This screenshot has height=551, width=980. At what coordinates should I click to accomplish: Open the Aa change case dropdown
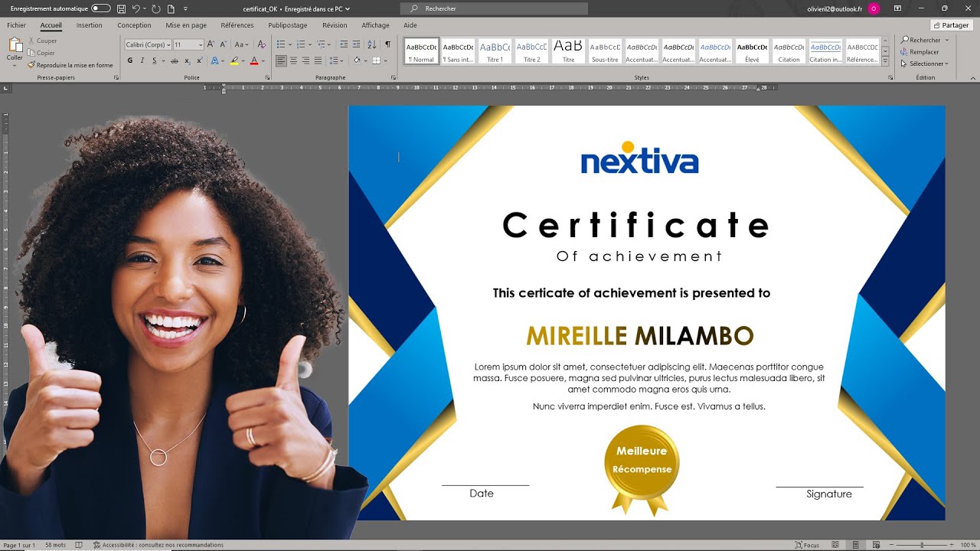pos(241,44)
